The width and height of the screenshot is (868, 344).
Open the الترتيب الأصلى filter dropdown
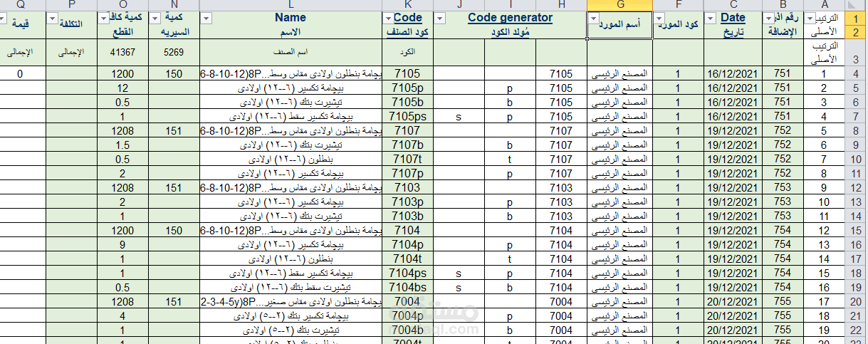[812, 19]
